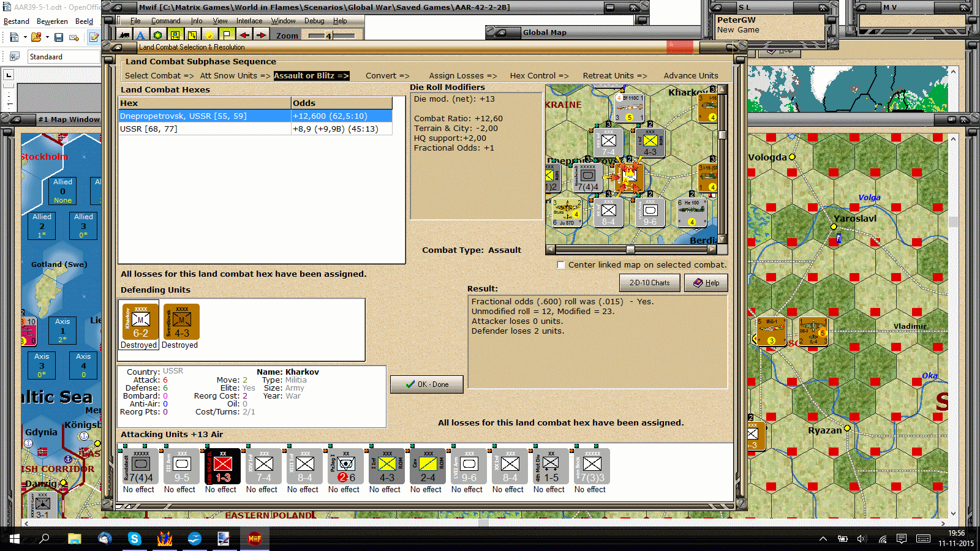Click the taskbar search icon
This screenshot has height=551, width=980.
(44, 539)
